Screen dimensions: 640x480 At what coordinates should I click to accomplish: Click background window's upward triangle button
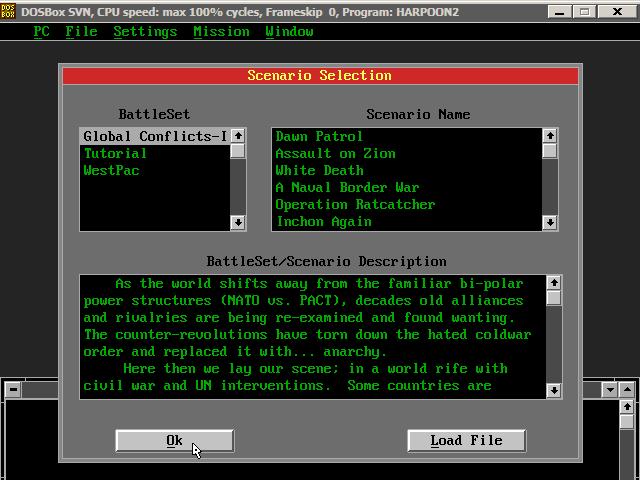tap(627, 390)
